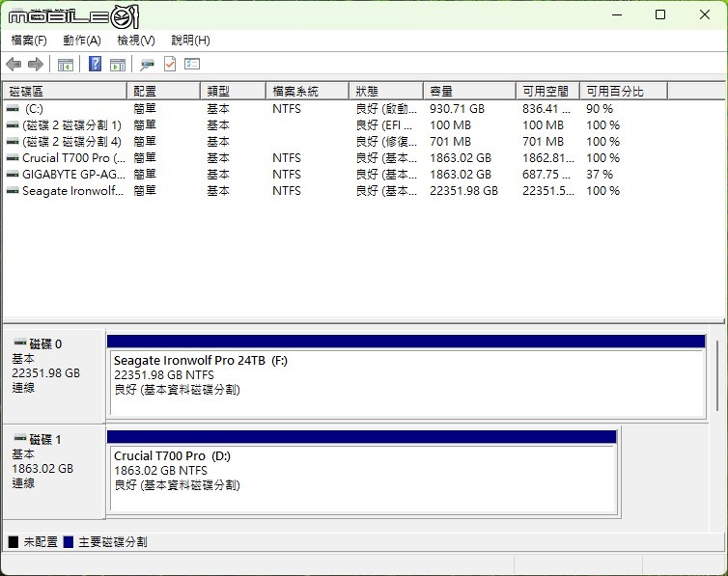728x576 pixels.
Task: Click the drive icon beside (C:) volume
Action: pyautogui.click(x=13, y=108)
